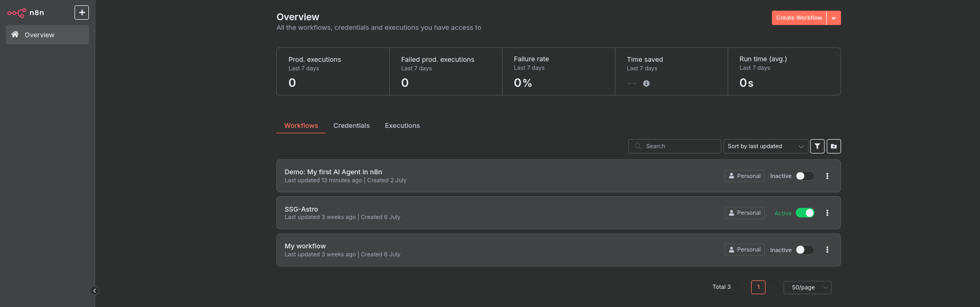Viewport: 980px width, 307px height.
Task: Click the Failed prod. executions card
Action: point(446,71)
